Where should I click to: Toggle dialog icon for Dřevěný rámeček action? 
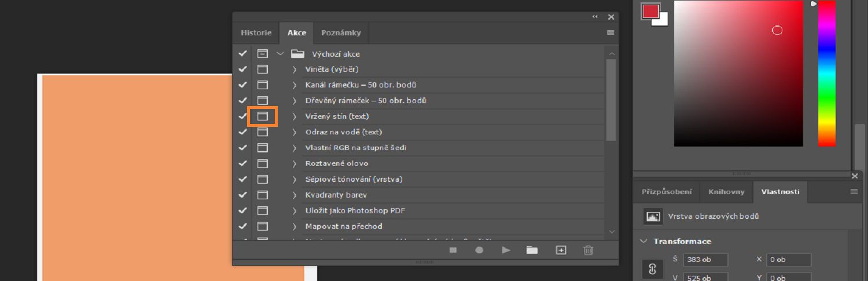pyautogui.click(x=263, y=101)
